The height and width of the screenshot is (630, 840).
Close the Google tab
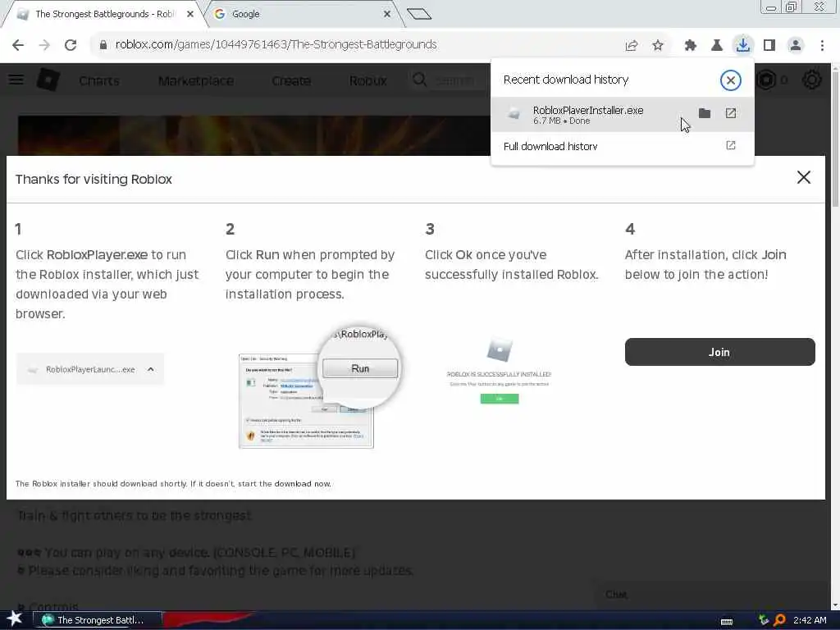[387, 15]
